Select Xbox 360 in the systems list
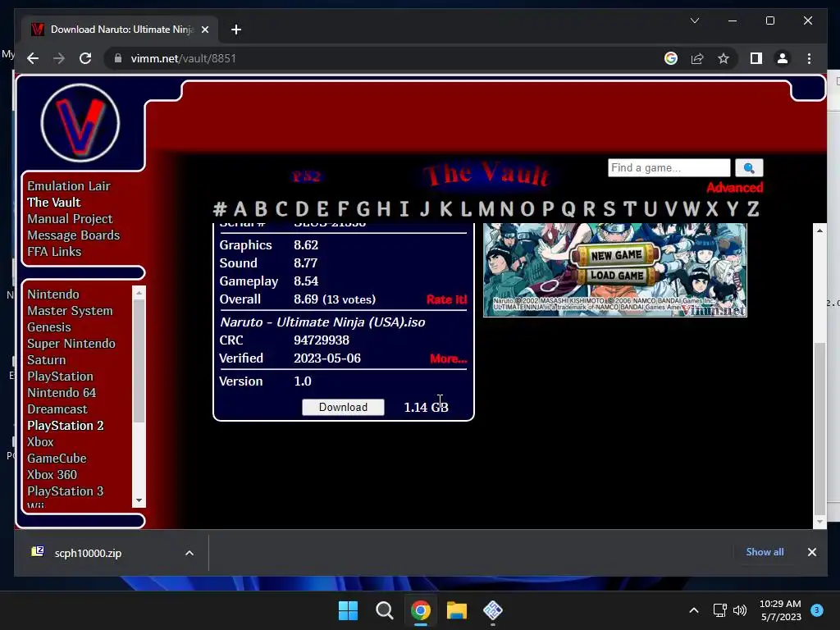The image size is (840, 630). (52, 475)
